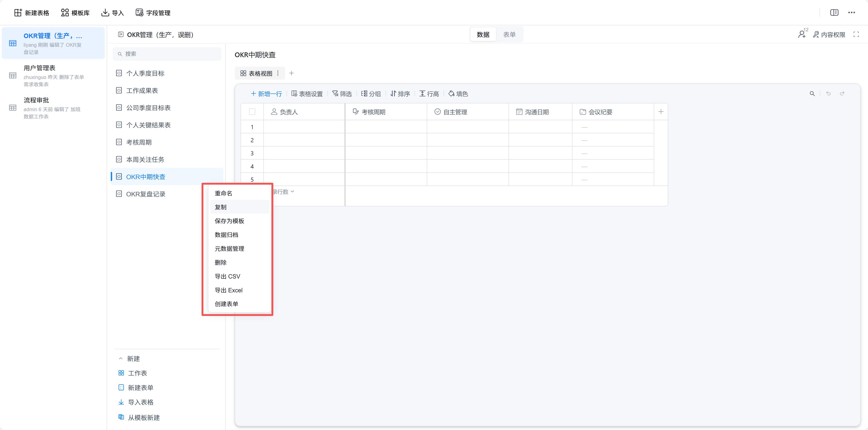Open the 公司季度目标表 sheet
Image resolution: width=868 pixels, height=430 pixels.
[167, 108]
